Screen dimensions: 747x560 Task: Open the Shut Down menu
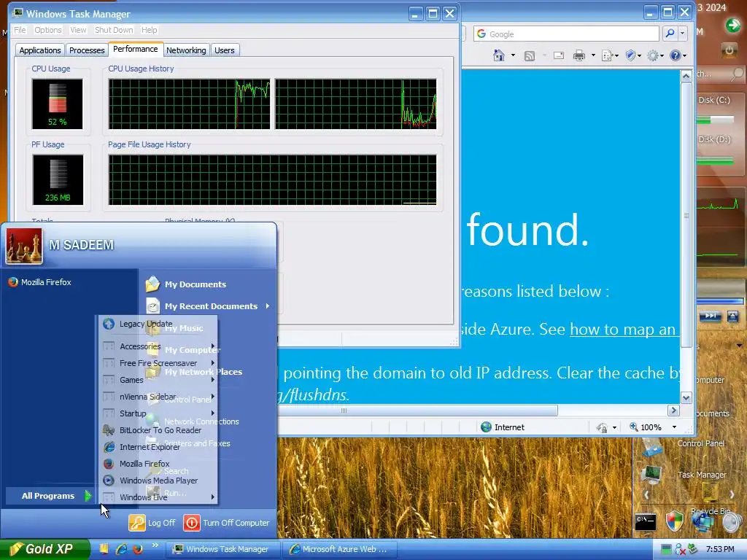point(114,30)
